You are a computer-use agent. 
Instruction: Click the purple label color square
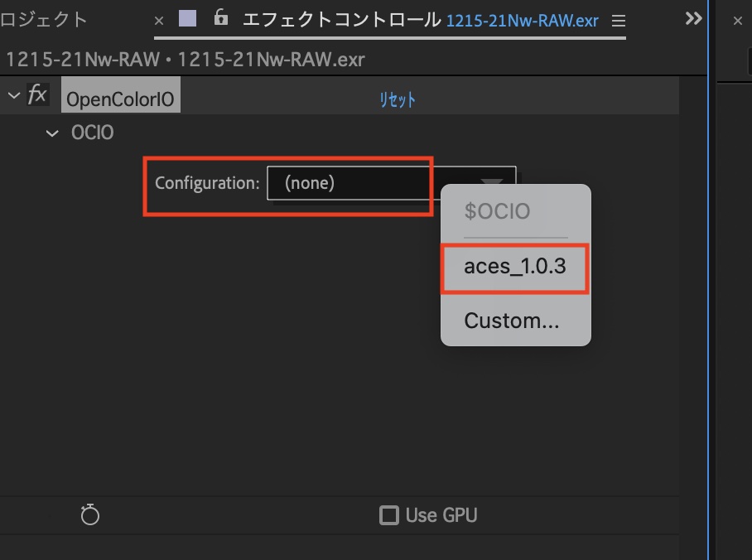[188, 18]
